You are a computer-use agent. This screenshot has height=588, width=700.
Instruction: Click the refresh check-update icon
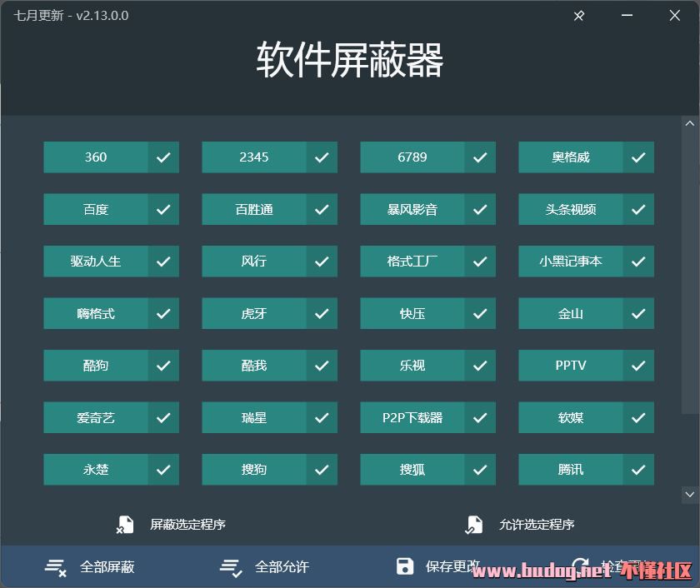[580, 566]
